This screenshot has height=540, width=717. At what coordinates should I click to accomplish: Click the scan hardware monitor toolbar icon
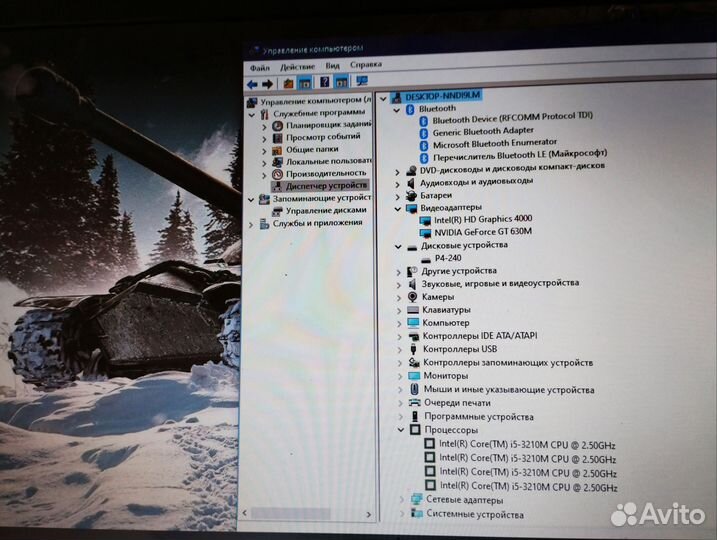[361, 82]
